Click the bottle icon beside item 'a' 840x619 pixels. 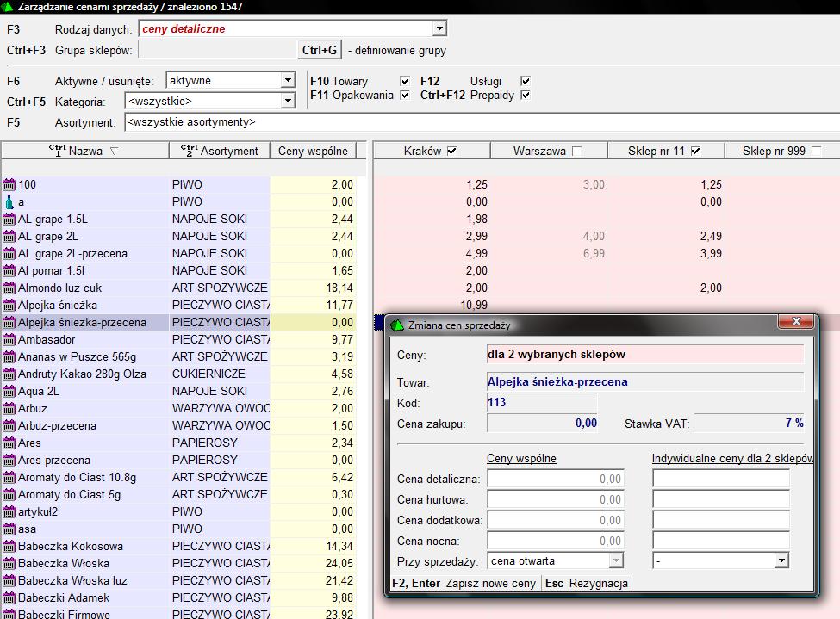point(9,201)
